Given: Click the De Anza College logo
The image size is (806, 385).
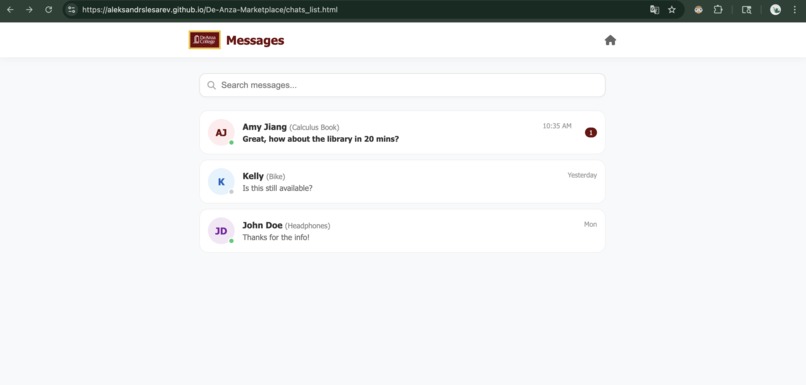Looking at the screenshot, I should pos(205,40).
